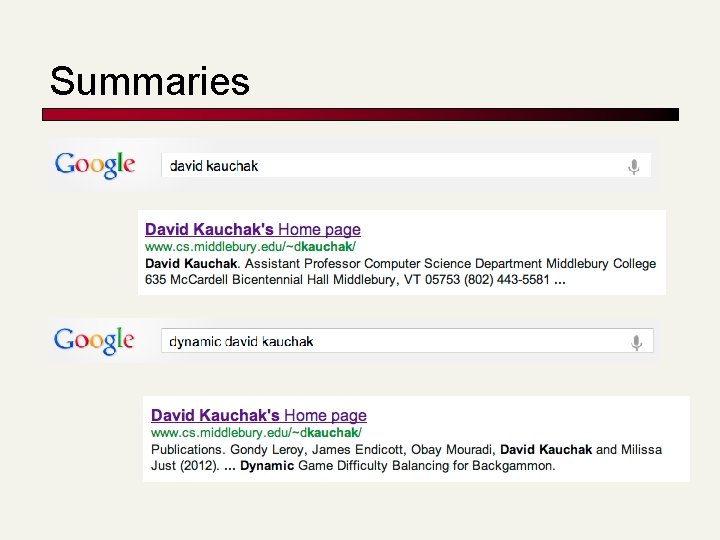Open the first "David Kauchak's Home page" result

252,229
